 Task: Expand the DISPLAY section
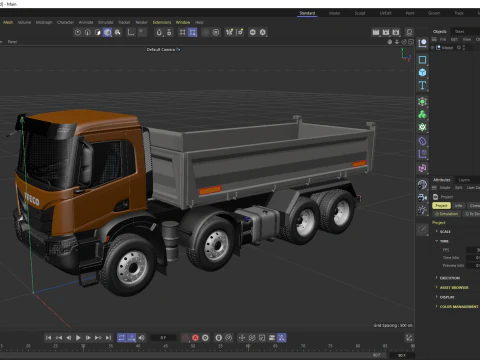(445, 297)
